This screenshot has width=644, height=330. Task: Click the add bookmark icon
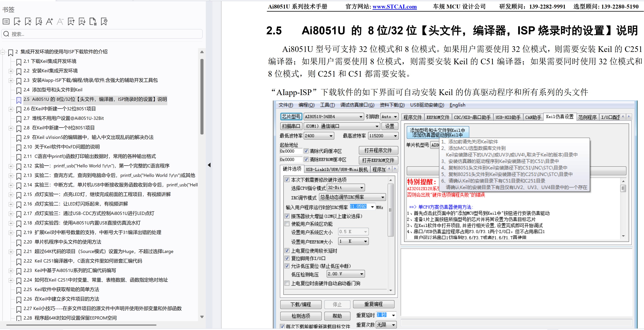click(x=17, y=22)
